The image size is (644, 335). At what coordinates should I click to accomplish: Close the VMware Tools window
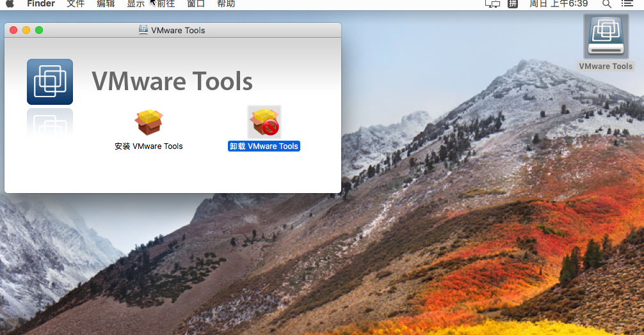pos(13,30)
